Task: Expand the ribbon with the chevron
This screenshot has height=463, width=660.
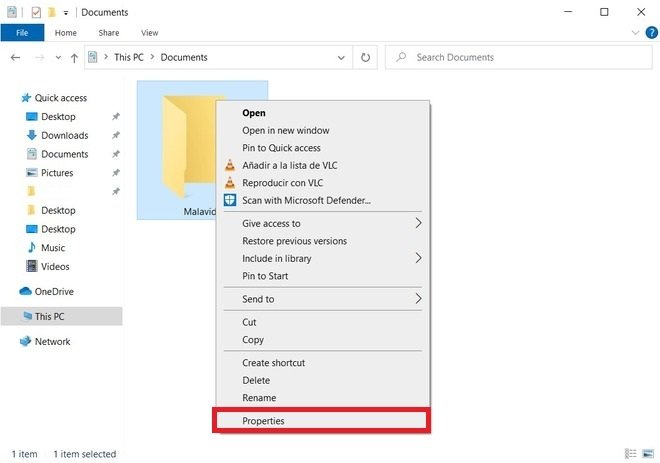Action: 635,32
